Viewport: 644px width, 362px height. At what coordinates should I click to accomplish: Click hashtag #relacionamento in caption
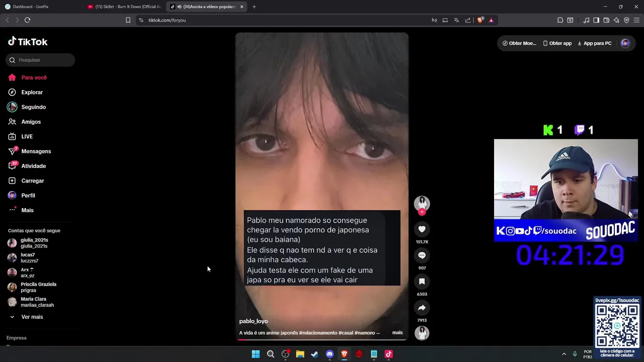[x=317, y=333]
